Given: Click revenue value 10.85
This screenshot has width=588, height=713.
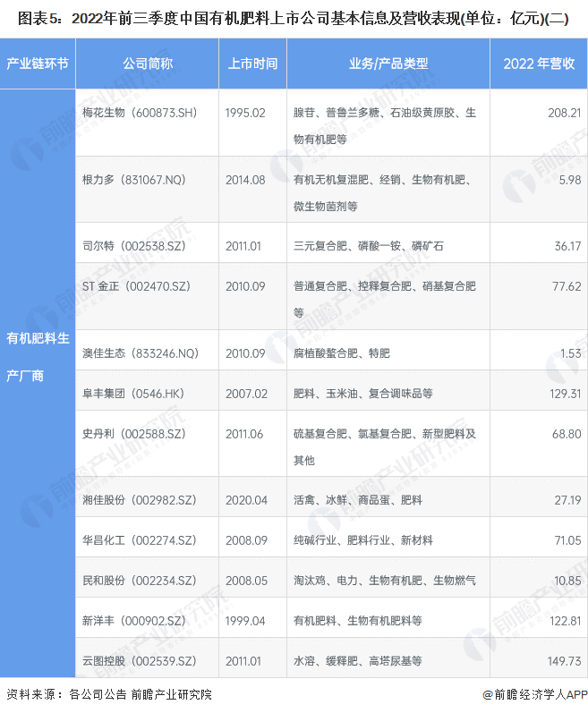Looking at the screenshot, I should pyautogui.click(x=567, y=581).
